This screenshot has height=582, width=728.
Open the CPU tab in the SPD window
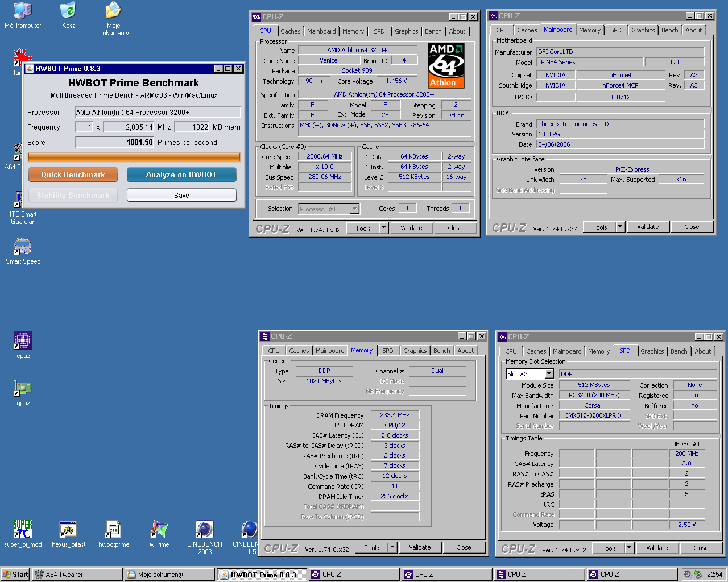pyautogui.click(x=511, y=351)
